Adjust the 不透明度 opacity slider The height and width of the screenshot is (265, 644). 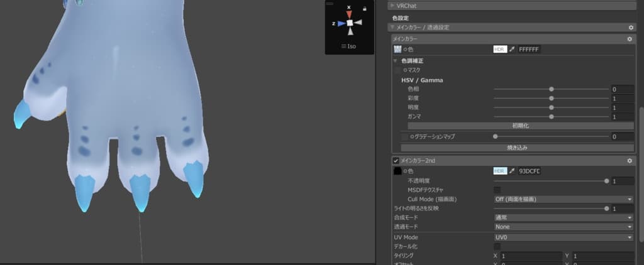[551, 181]
